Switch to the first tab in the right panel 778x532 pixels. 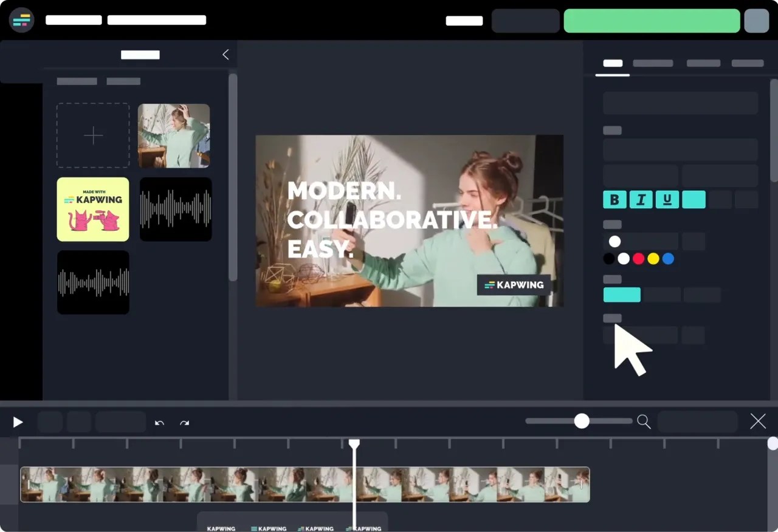point(612,63)
